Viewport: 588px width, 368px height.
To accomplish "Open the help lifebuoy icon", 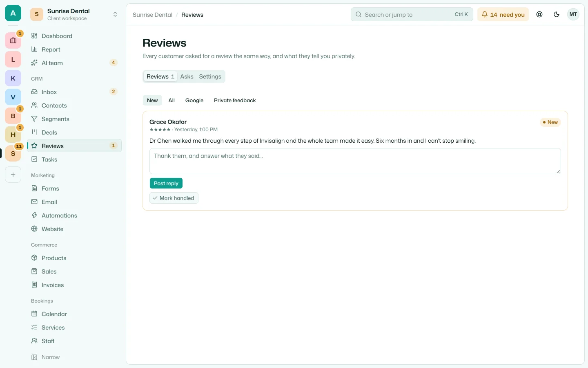I will 539,14.
